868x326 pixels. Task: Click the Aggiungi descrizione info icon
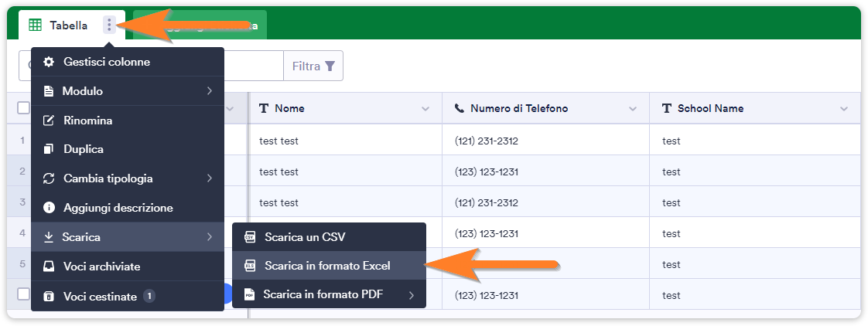(x=49, y=208)
